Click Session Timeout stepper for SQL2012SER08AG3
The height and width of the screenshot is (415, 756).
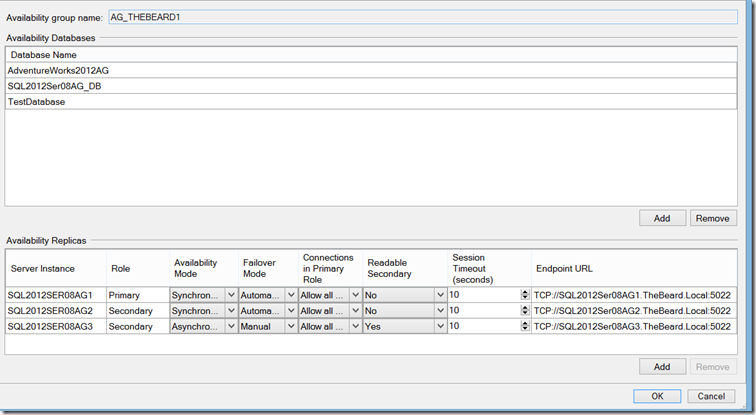point(526,326)
